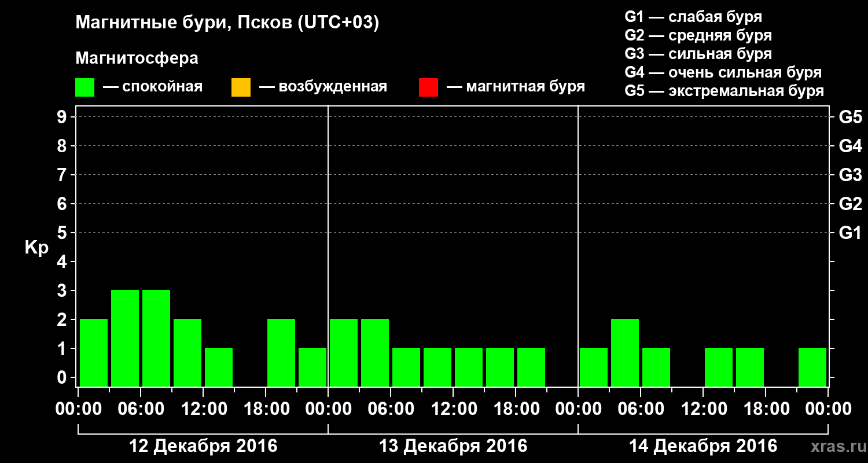Click 12 December's 21:00–00:00 bar (Kp 1)
Viewport: 868px width, 463px height.
pos(312,367)
